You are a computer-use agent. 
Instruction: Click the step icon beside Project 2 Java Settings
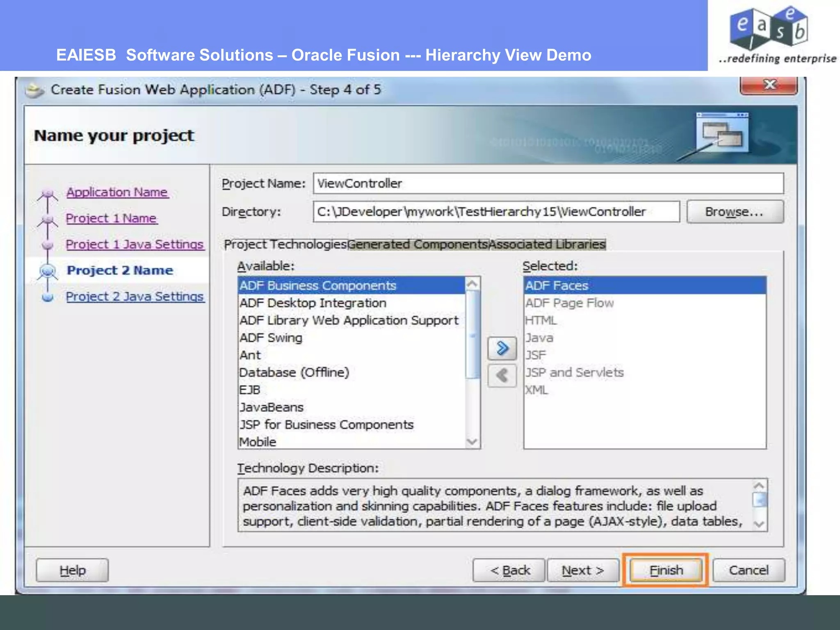[x=48, y=297]
